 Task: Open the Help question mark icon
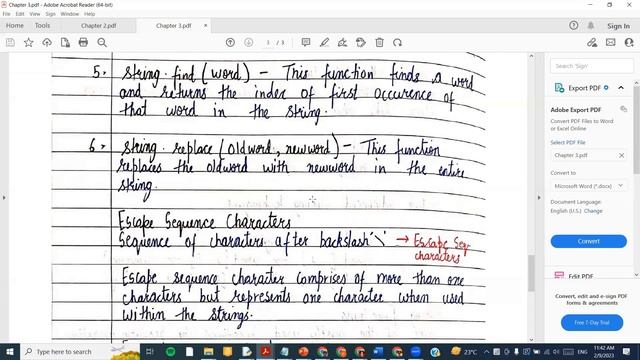coord(573,25)
